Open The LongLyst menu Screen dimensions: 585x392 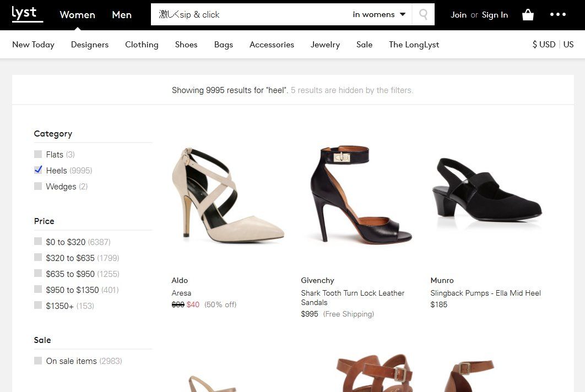pyautogui.click(x=414, y=45)
